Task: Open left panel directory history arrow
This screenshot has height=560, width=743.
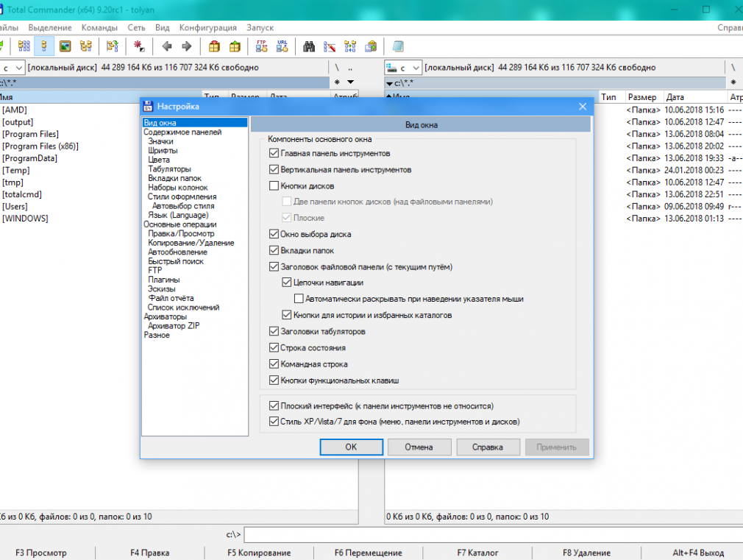Action: (x=351, y=82)
